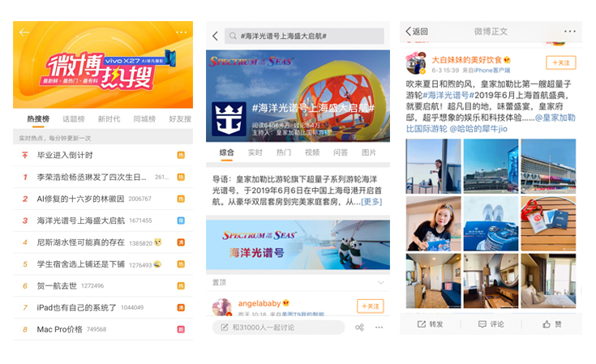Like the post with 赞 thumbs-up

[x=551, y=324]
